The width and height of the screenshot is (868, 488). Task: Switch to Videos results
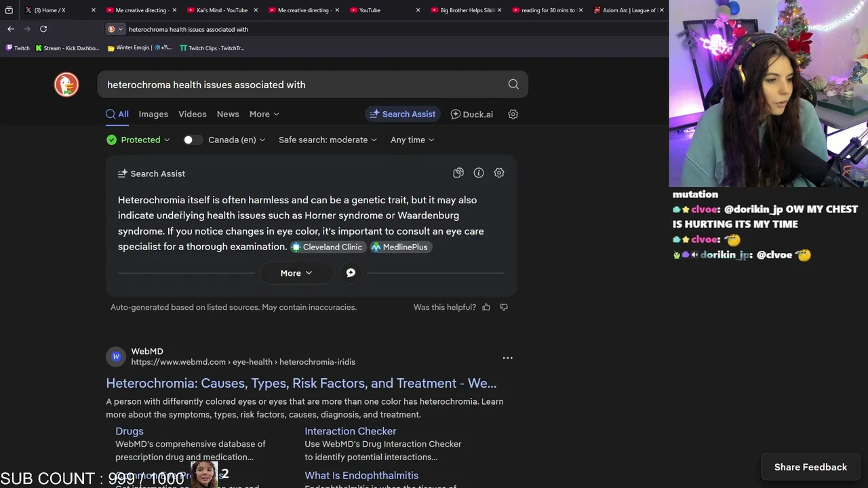click(x=193, y=115)
